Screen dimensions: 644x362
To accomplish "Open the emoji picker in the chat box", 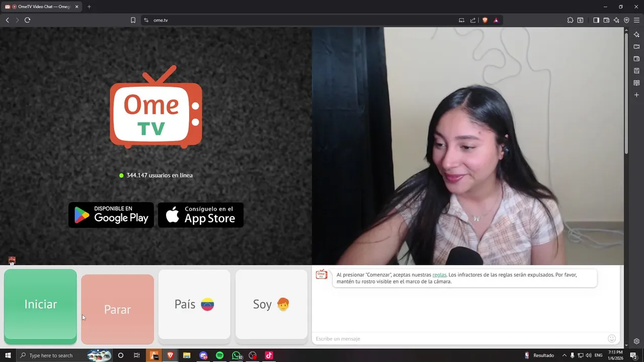I will [612, 339].
